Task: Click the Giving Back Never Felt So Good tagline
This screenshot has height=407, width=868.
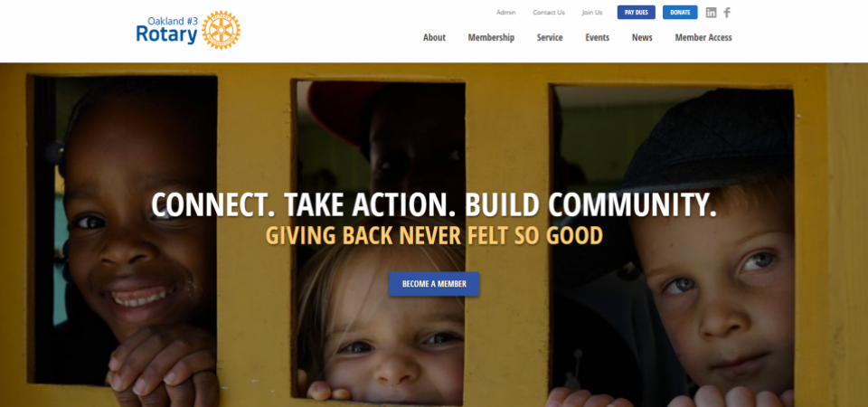Action: click(434, 236)
